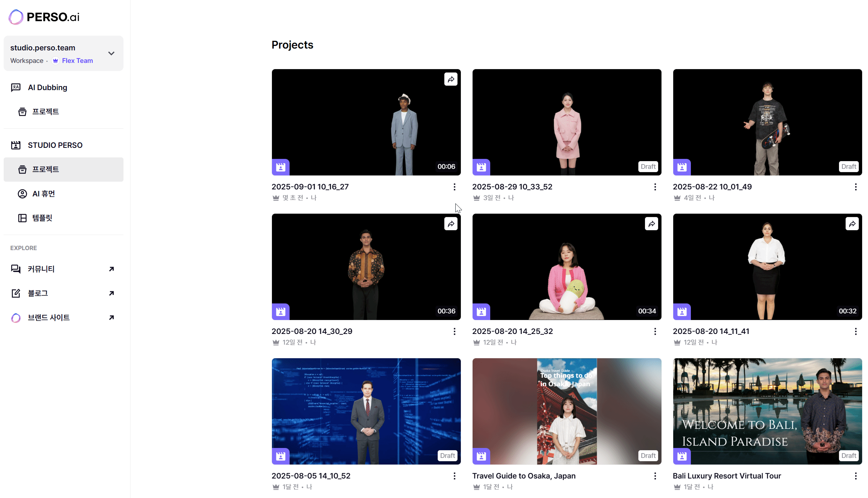Image resolution: width=868 pixels, height=498 pixels.
Task: Open three-dot menu for Travel Guide to Osaka
Action: [655, 476]
